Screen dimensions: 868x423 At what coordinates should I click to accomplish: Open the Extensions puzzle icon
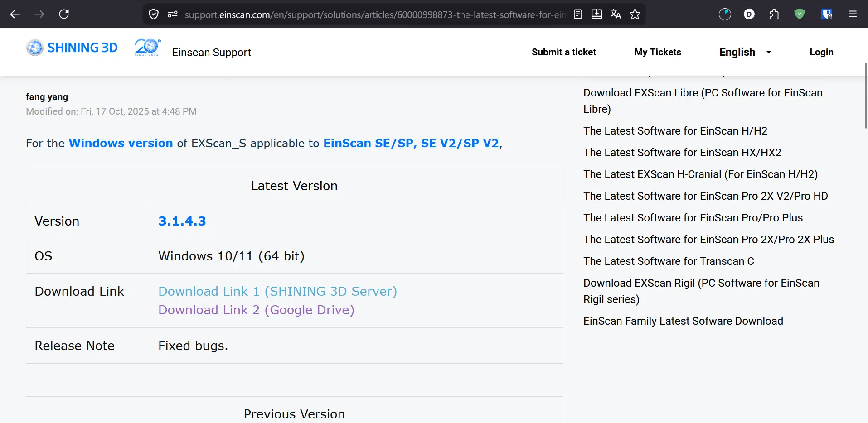click(774, 14)
